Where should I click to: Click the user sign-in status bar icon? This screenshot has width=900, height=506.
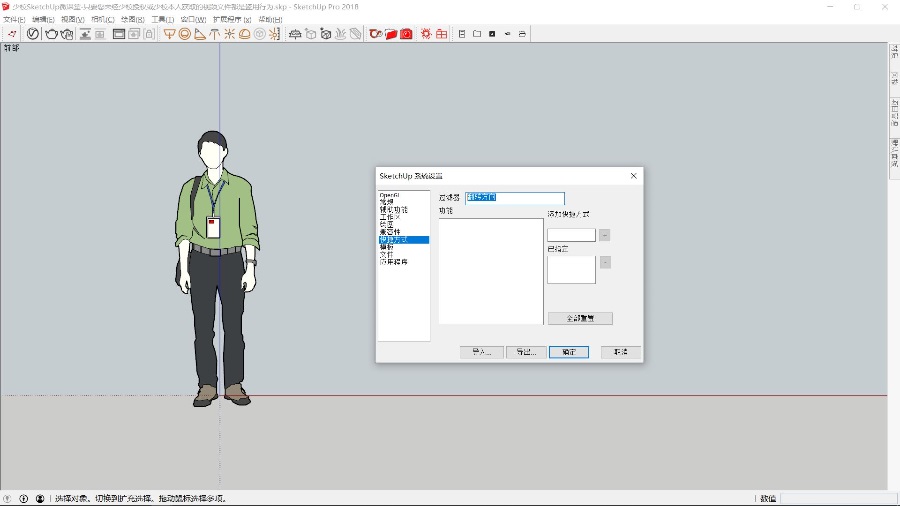coord(40,499)
